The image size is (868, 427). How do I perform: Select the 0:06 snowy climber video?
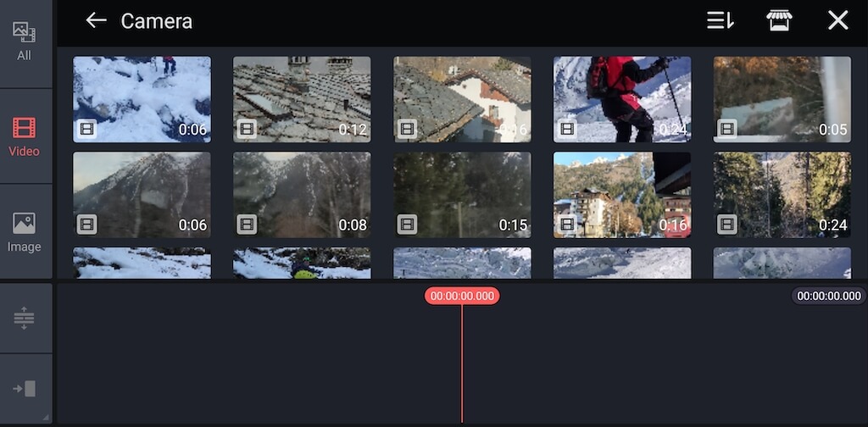(142, 99)
